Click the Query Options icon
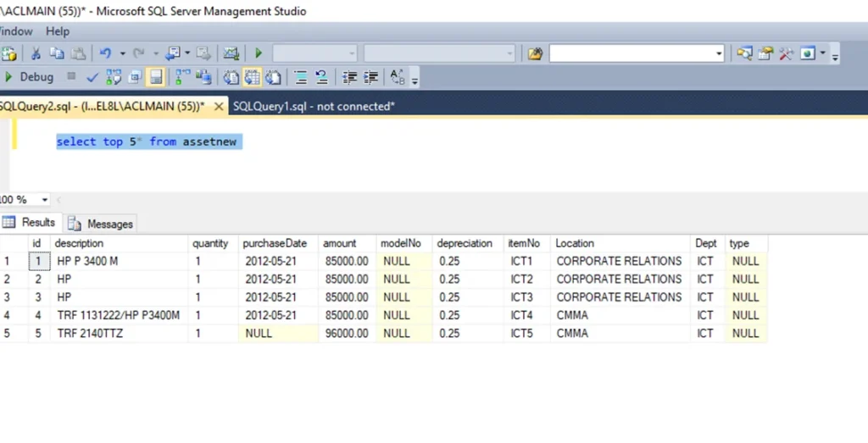This screenshot has height=443, width=868. click(135, 77)
